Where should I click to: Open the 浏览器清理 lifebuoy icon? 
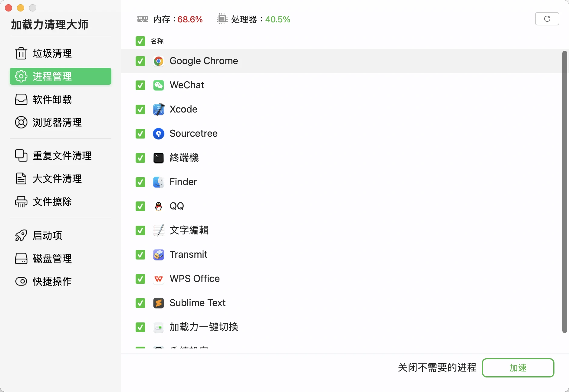pos(21,122)
